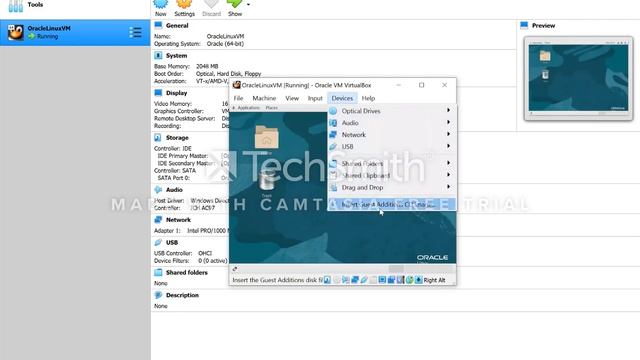This screenshot has height=360, width=640.
Task: Click the 'Optical, Hard Disk, Floppy' boot order
Action: [x=228, y=74]
